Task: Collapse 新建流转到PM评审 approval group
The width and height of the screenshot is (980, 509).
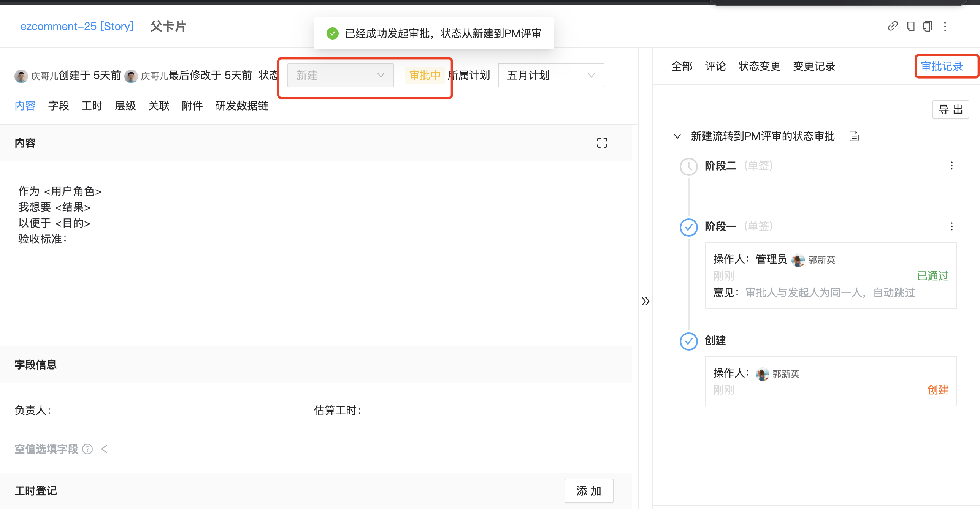Action: pos(677,136)
